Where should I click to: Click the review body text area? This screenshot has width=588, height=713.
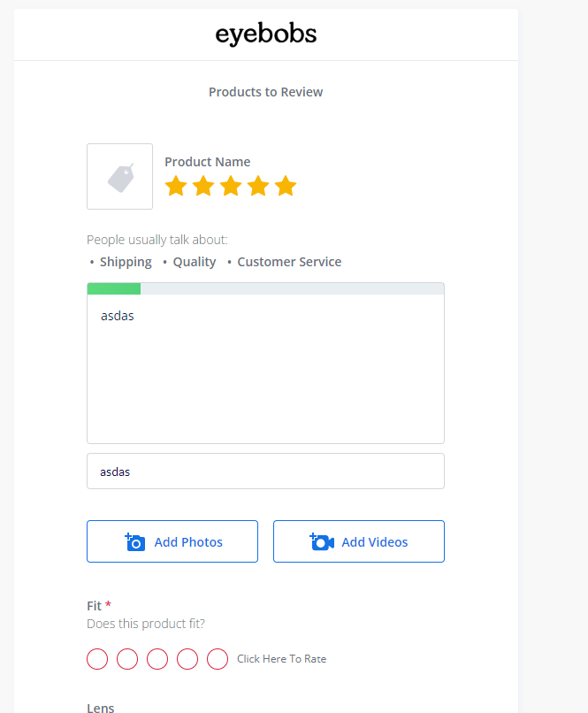click(266, 368)
